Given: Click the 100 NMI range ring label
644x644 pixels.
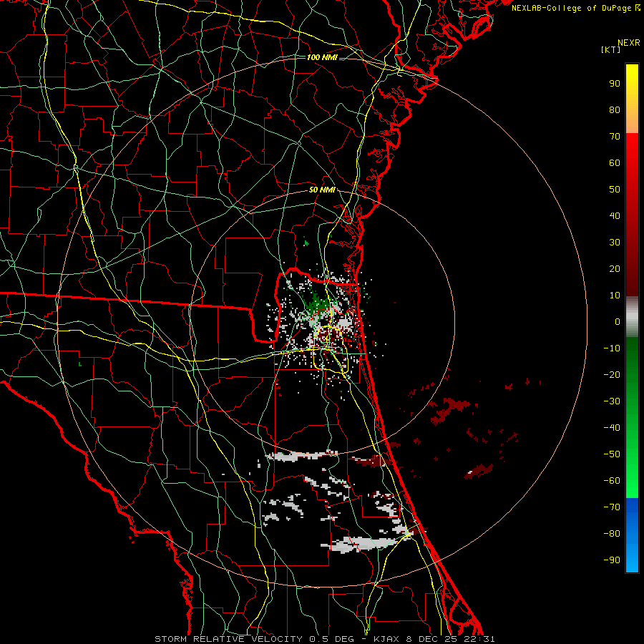Looking at the screenshot, I should [x=322, y=57].
